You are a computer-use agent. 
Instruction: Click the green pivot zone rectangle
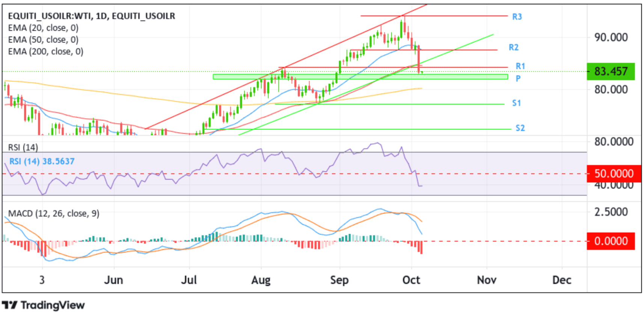pyautogui.click(x=360, y=77)
